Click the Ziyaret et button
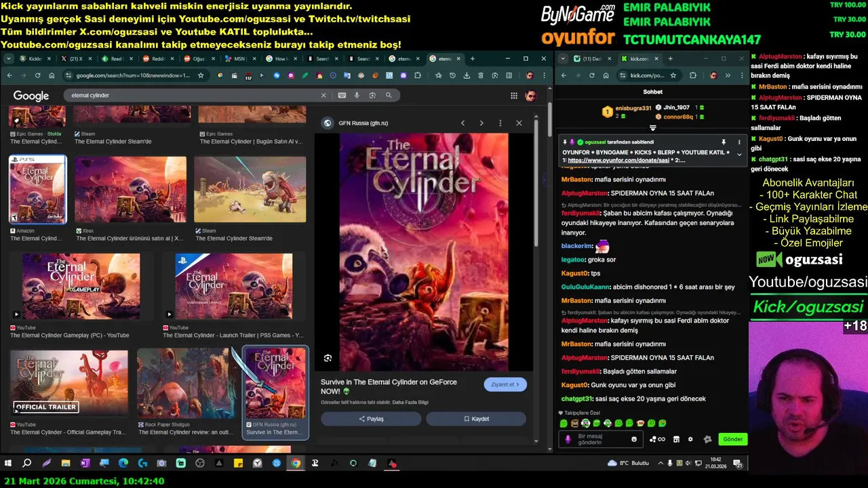Viewport: 868px width, 488px height. pyautogui.click(x=505, y=384)
